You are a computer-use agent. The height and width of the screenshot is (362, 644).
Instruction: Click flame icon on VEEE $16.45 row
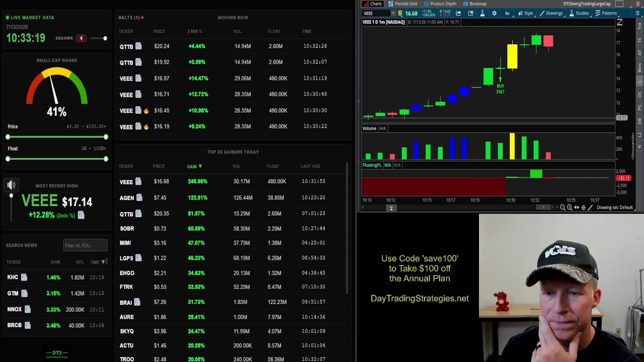pos(146,111)
